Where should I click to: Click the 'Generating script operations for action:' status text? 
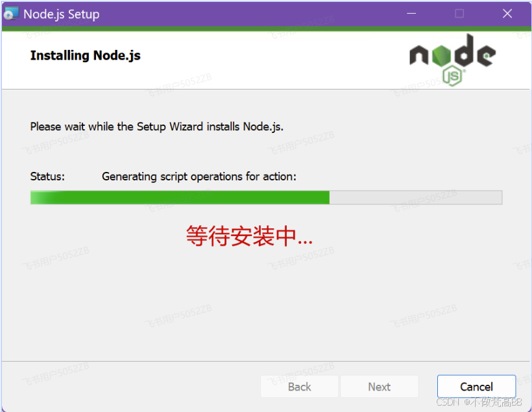point(199,176)
